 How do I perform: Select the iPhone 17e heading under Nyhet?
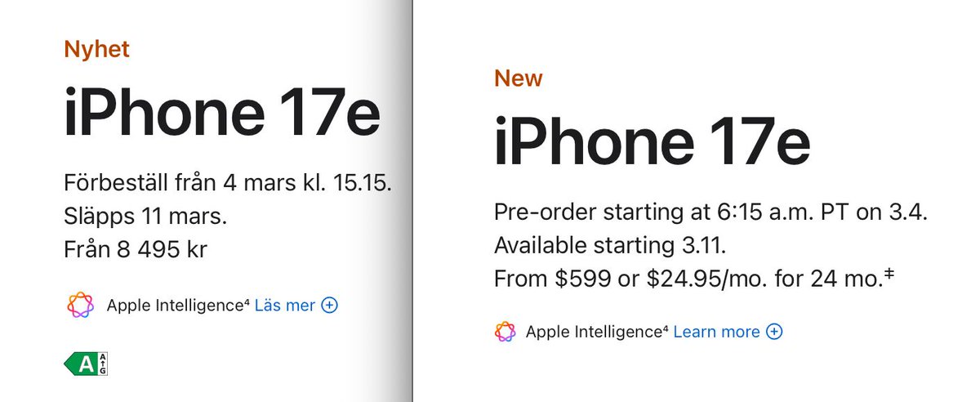click(x=221, y=115)
